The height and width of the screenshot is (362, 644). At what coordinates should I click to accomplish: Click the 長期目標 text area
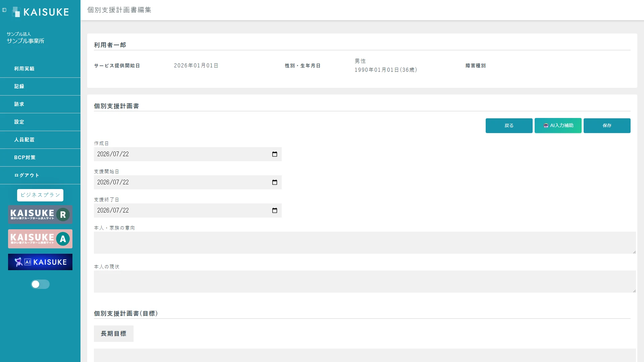(365, 355)
